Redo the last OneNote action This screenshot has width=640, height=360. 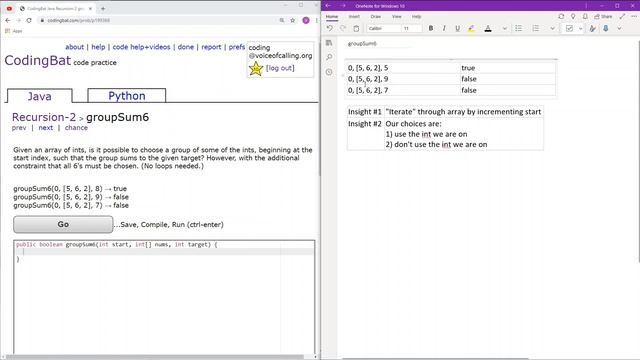click(x=343, y=28)
